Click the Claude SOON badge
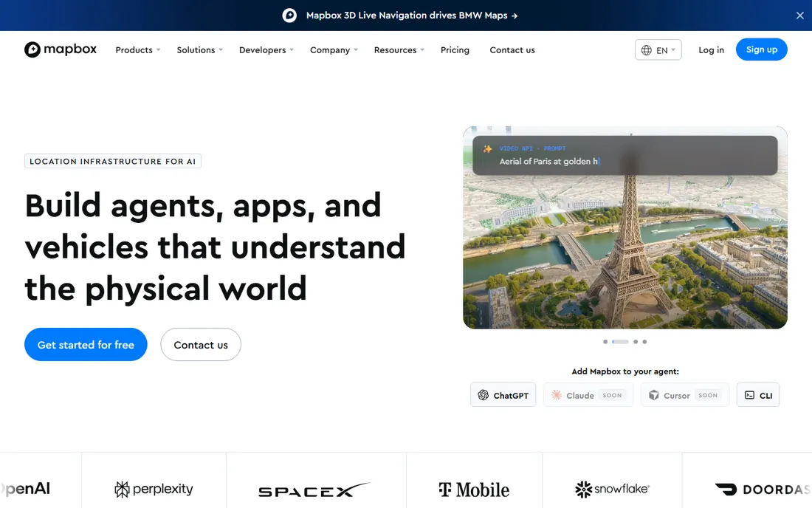Image resolution: width=812 pixels, height=508 pixels. pos(612,395)
